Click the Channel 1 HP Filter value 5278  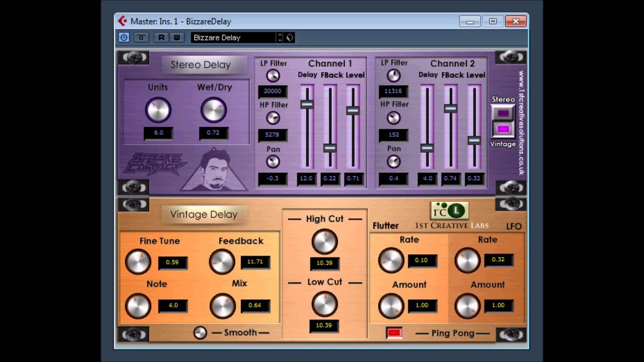pyautogui.click(x=273, y=135)
